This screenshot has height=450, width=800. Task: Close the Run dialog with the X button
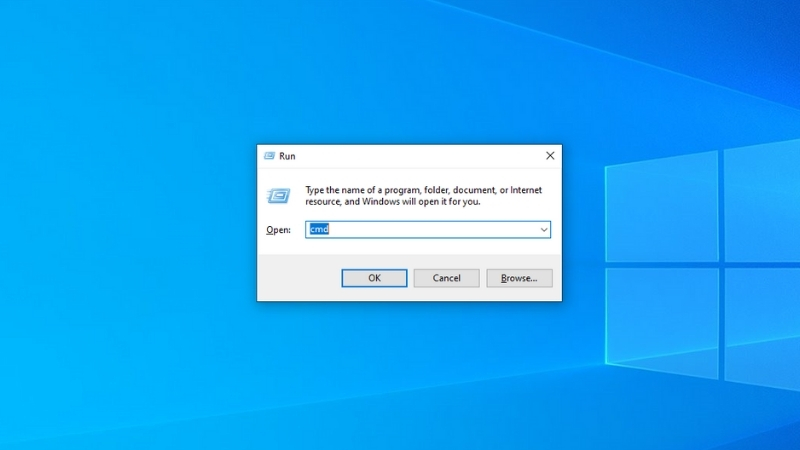550,156
